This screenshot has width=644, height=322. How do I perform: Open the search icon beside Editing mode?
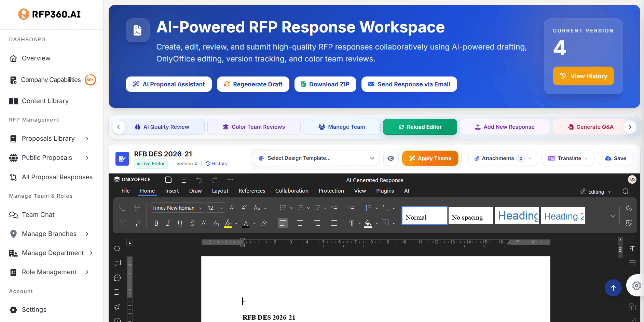626,192
